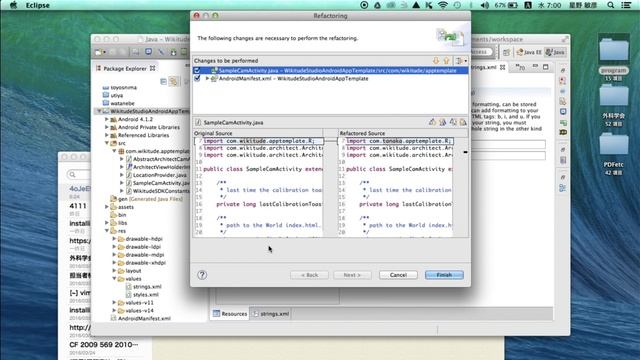Open Notification Center icon
Viewport: 640px width, 360px height.
[x=627, y=5]
